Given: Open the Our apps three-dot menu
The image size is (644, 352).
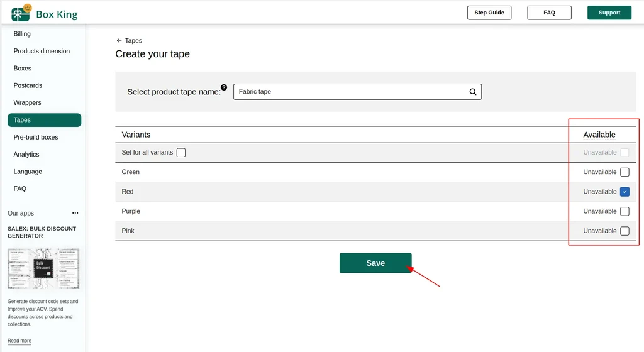Looking at the screenshot, I should point(75,213).
